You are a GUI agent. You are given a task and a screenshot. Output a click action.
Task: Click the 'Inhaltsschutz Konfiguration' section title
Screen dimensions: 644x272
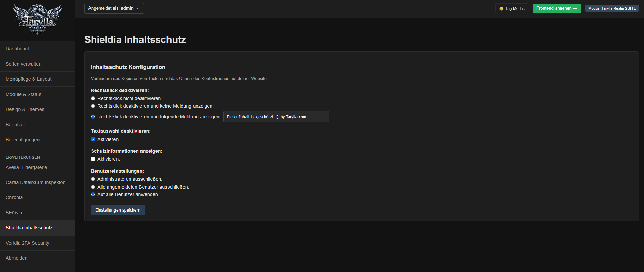(x=128, y=67)
